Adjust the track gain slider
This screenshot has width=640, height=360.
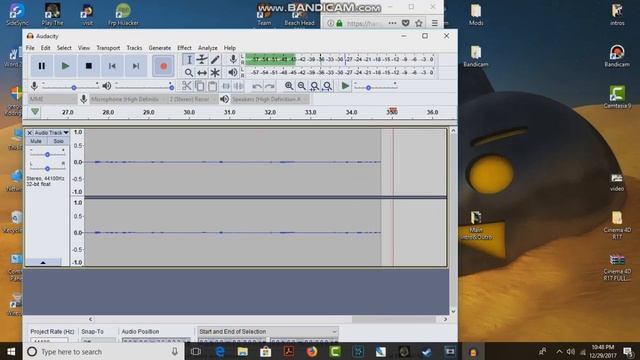click(x=47, y=154)
